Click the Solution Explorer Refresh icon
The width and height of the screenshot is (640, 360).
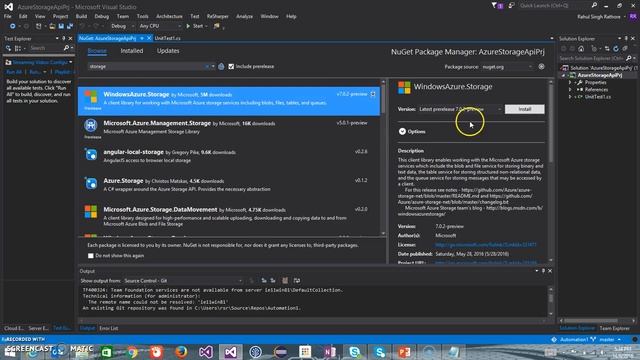click(x=616, y=49)
